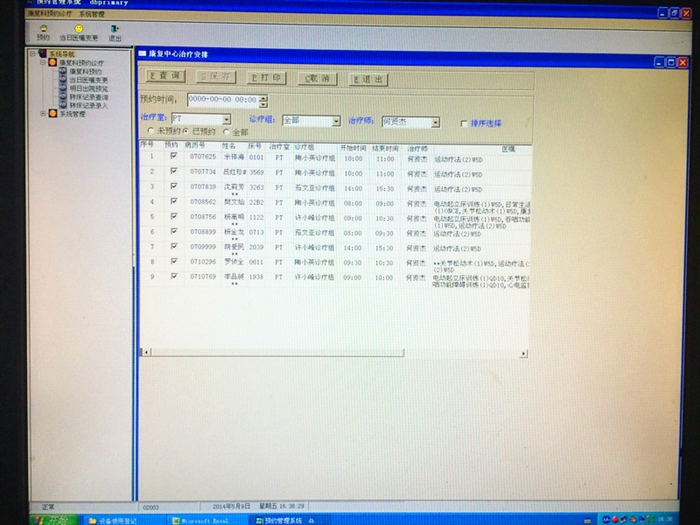Image resolution: width=700 pixels, height=525 pixels.
Task: Open the 治疗师 dropdown
Action: click(435, 122)
